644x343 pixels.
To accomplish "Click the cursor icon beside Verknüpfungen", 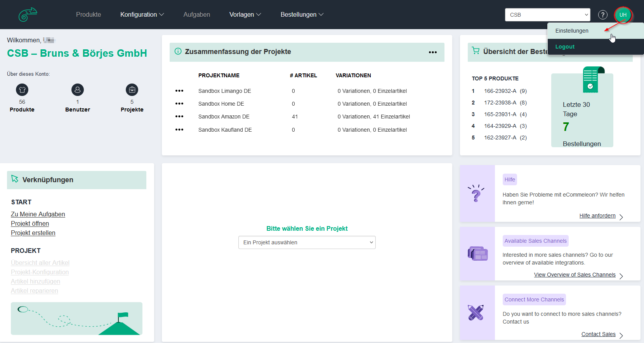I will tap(15, 179).
